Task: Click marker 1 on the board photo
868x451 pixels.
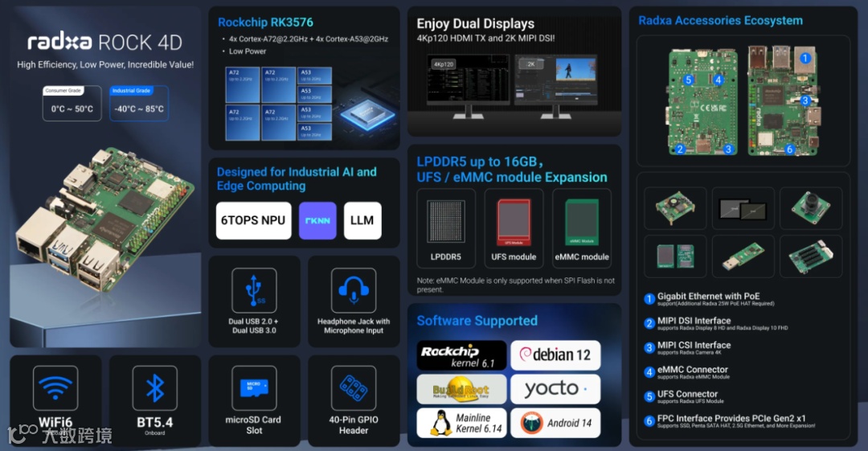Action: pos(805,58)
